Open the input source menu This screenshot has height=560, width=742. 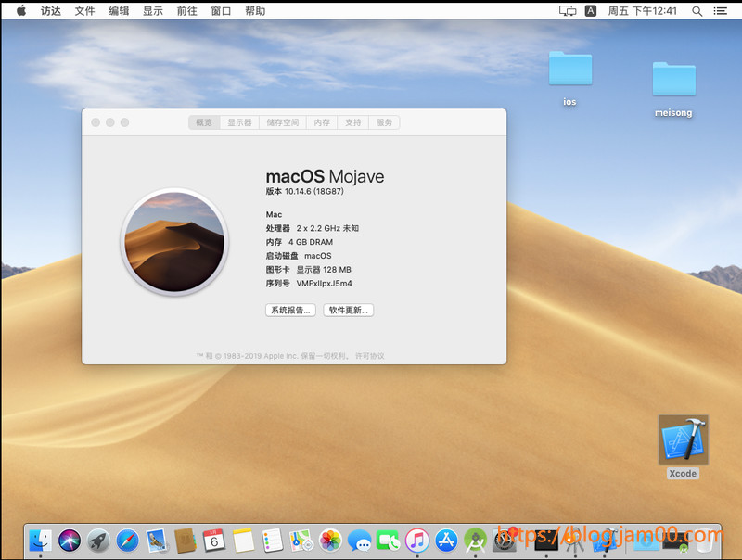click(591, 11)
